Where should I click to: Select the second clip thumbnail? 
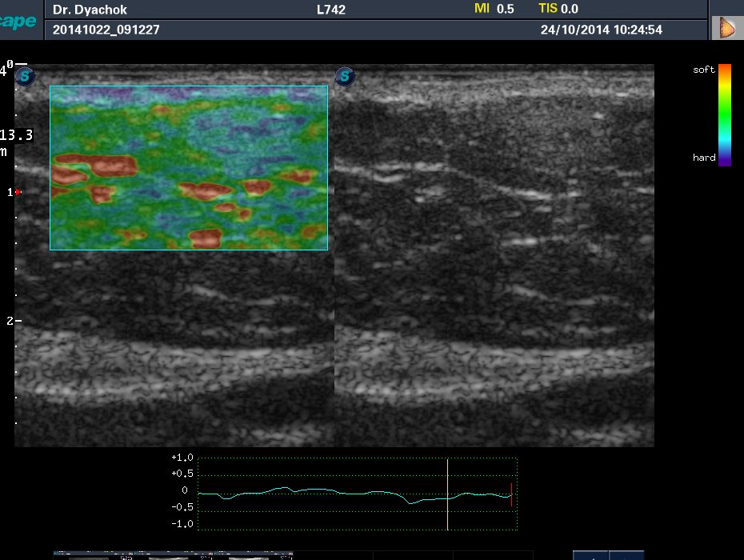click(x=173, y=555)
